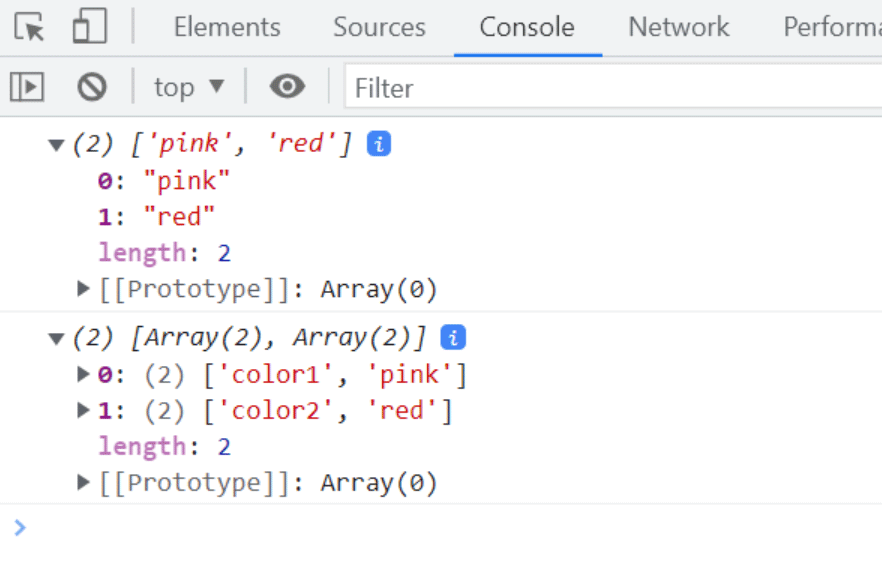
Task: Clear the console with the block icon
Action: click(x=92, y=88)
